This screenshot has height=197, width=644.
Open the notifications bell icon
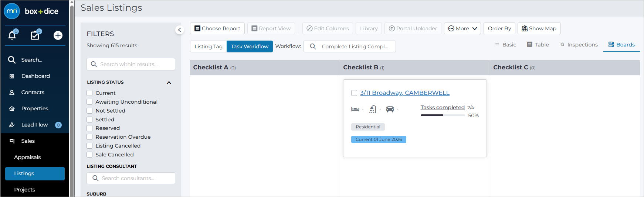12,35
